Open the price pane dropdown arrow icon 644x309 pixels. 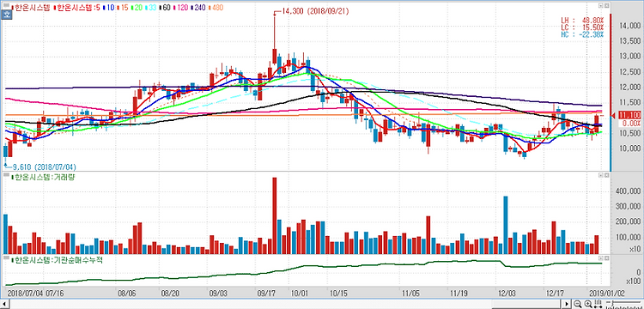coord(601,6)
